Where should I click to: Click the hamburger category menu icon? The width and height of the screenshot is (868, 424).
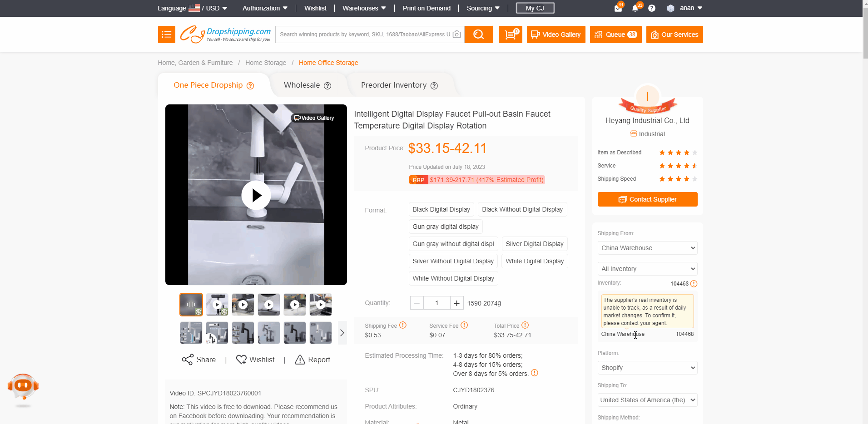[x=166, y=35]
